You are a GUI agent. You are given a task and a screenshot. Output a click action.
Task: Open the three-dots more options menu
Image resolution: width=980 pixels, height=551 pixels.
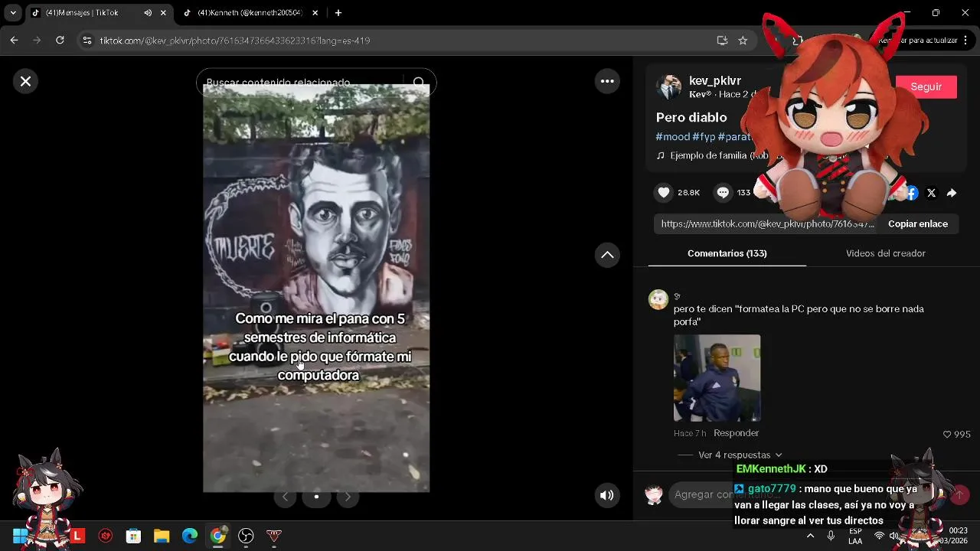607,81
